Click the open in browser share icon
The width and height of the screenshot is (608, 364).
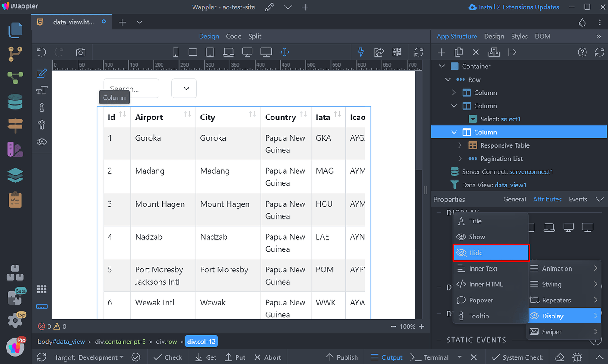coord(379,52)
